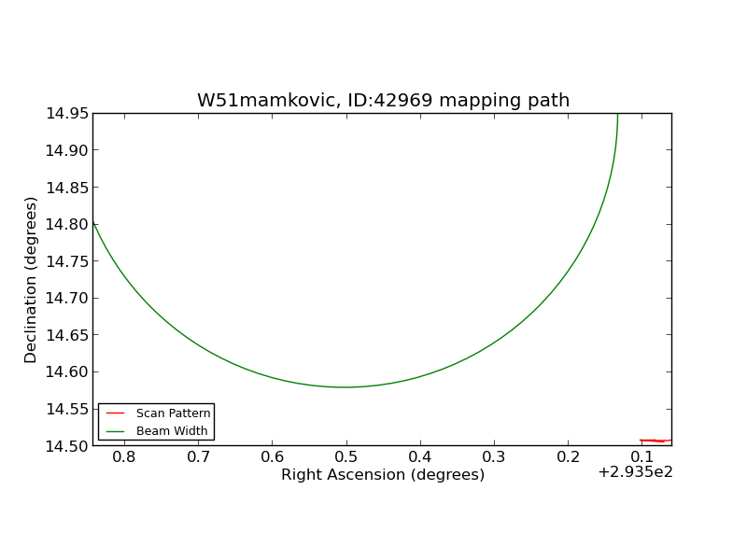Click x-axis tick label 0.3
747x560 pixels.
[494, 457]
